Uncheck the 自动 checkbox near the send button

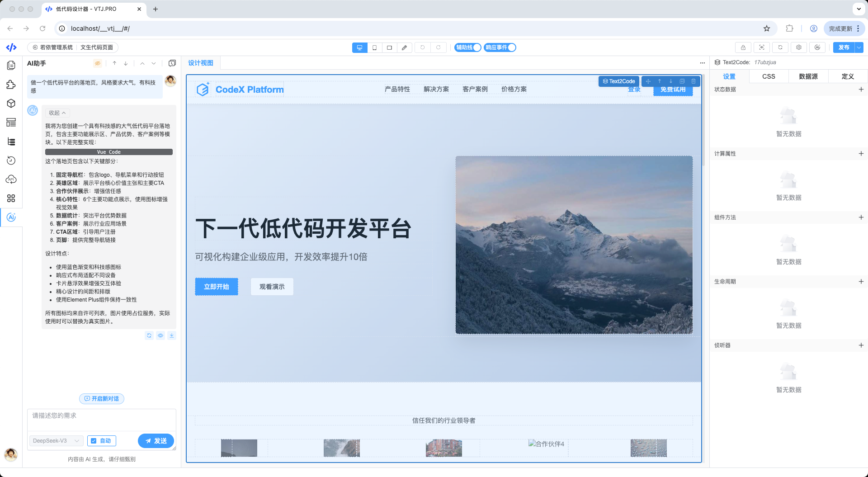pyautogui.click(x=94, y=441)
